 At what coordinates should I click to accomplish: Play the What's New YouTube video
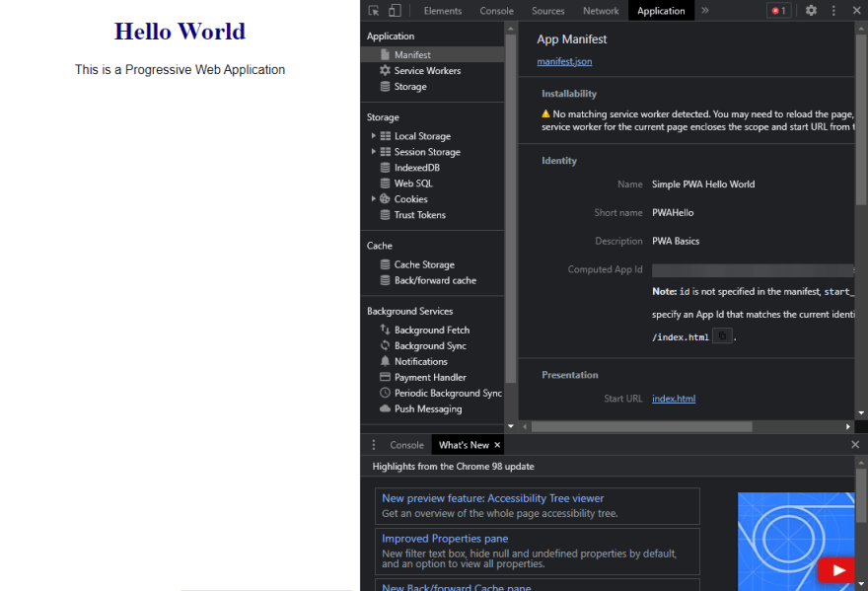(x=837, y=570)
